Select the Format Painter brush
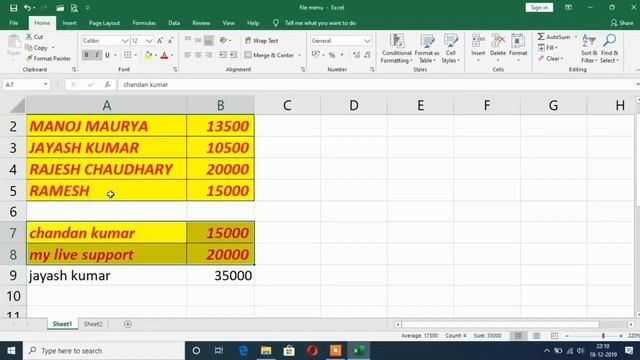Image resolution: width=640 pixels, height=360 pixels. coord(29,58)
